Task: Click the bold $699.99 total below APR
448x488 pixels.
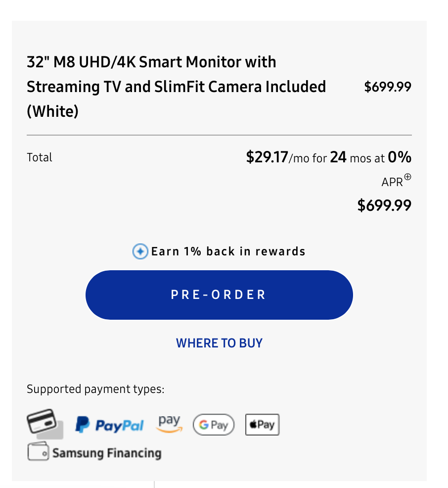Action: (x=384, y=205)
